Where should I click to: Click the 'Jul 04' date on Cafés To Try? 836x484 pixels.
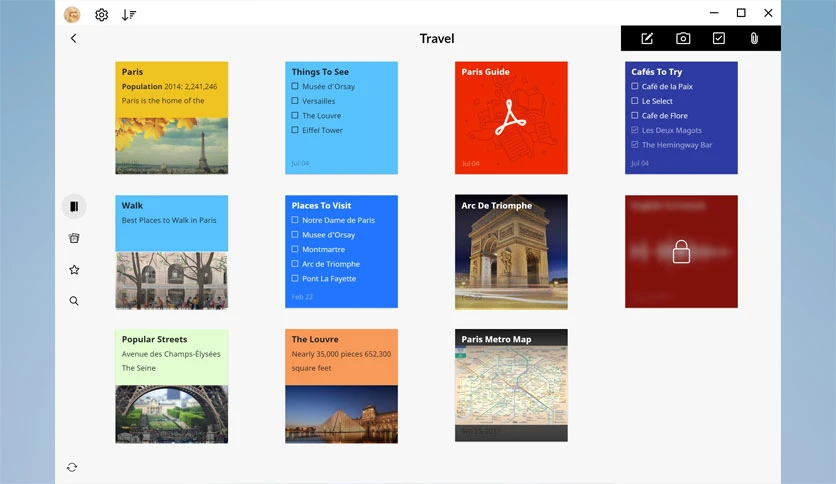pos(640,163)
